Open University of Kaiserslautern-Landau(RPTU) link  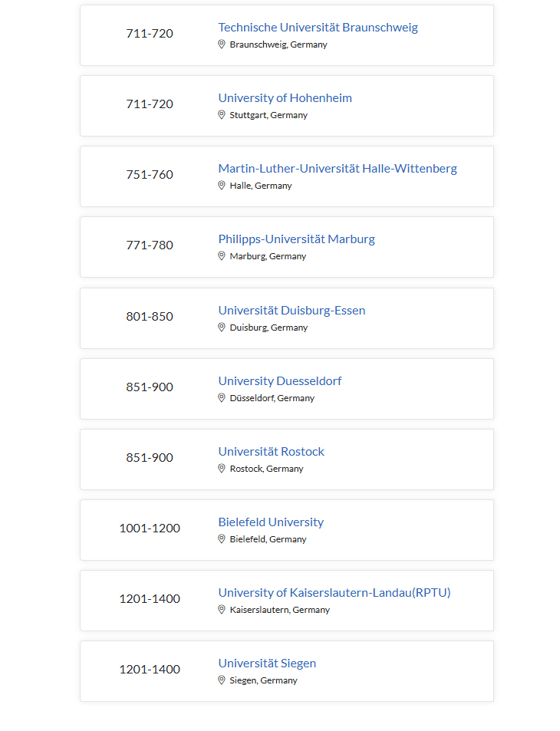[x=334, y=593]
